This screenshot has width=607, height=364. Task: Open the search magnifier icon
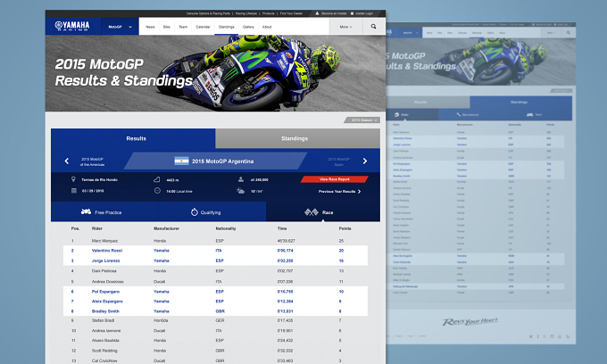(373, 27)
